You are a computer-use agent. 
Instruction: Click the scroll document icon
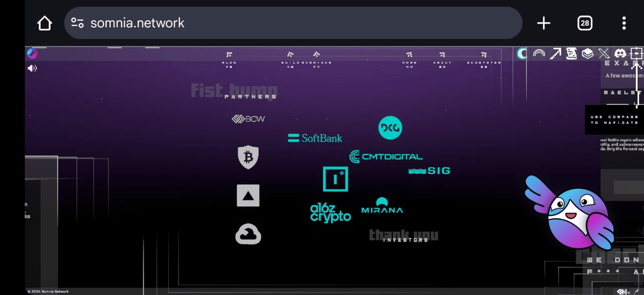pos(571,53)
